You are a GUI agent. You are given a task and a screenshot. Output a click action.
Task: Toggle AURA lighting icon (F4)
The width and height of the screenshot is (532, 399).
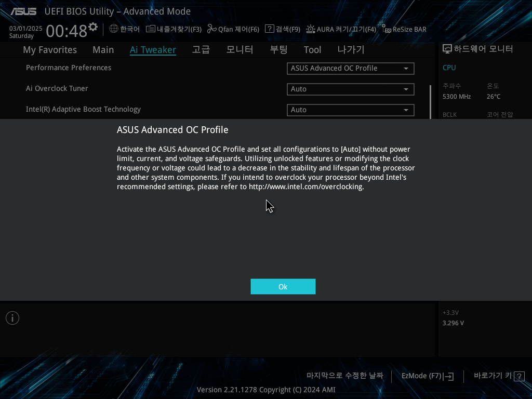tap(311, 29)
